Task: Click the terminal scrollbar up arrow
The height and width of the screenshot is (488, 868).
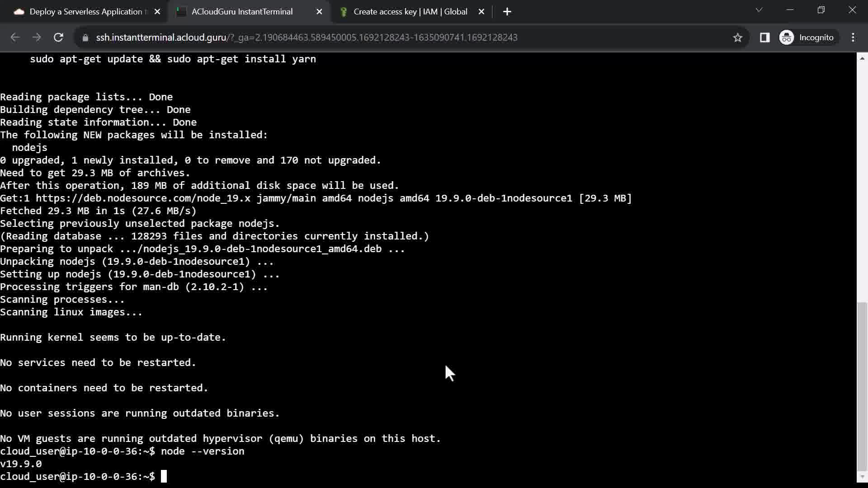Action: [x=862, y=58]
